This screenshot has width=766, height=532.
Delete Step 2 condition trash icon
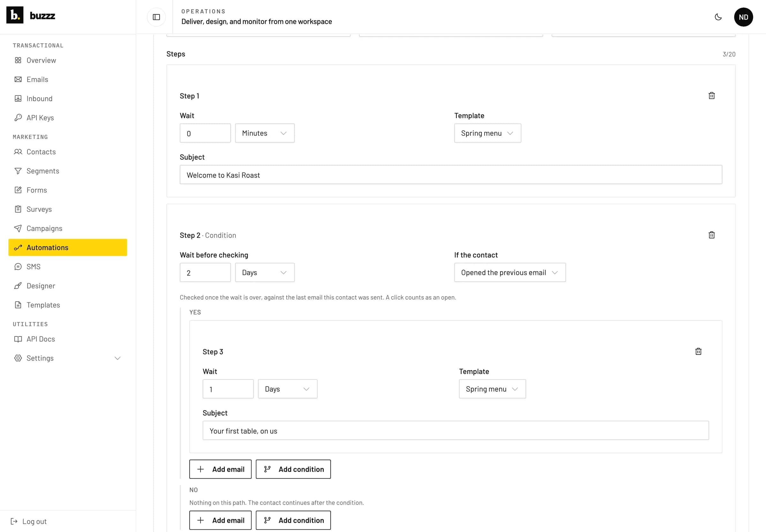(x=712, y=235)
